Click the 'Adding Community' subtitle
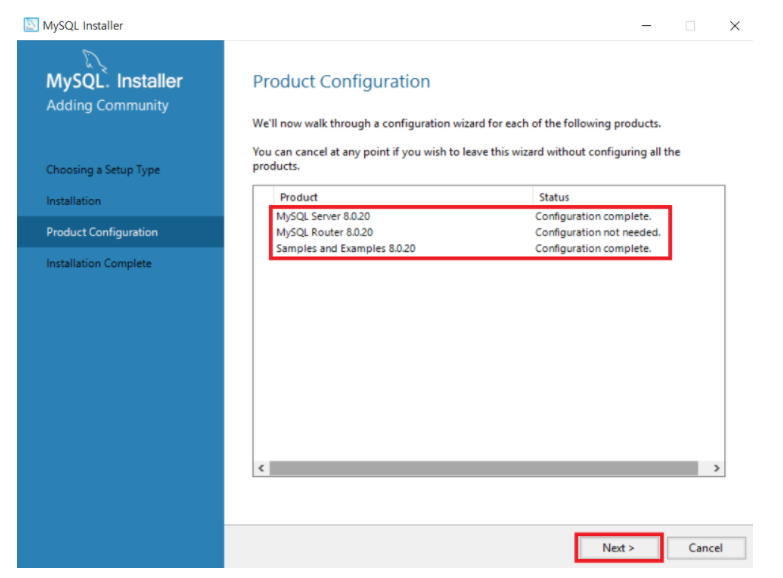The height and width of the screenshot is (578, 783). tap(107, 105)
